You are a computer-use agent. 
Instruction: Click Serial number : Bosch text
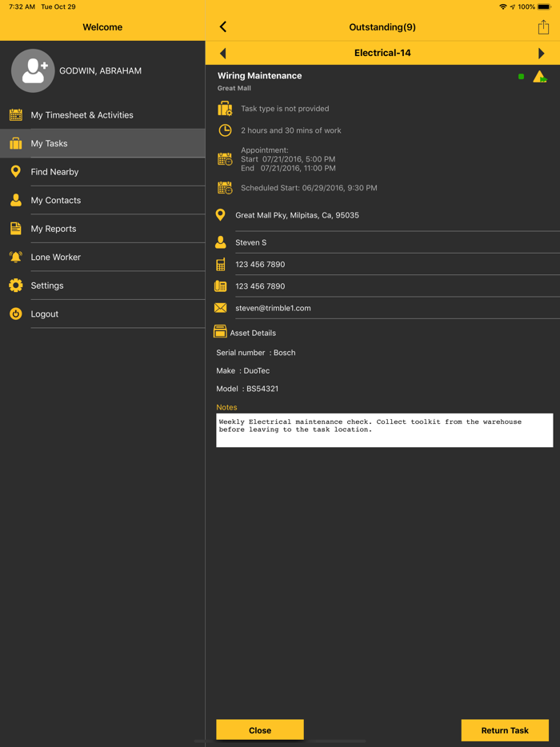[x=256, y=353]
